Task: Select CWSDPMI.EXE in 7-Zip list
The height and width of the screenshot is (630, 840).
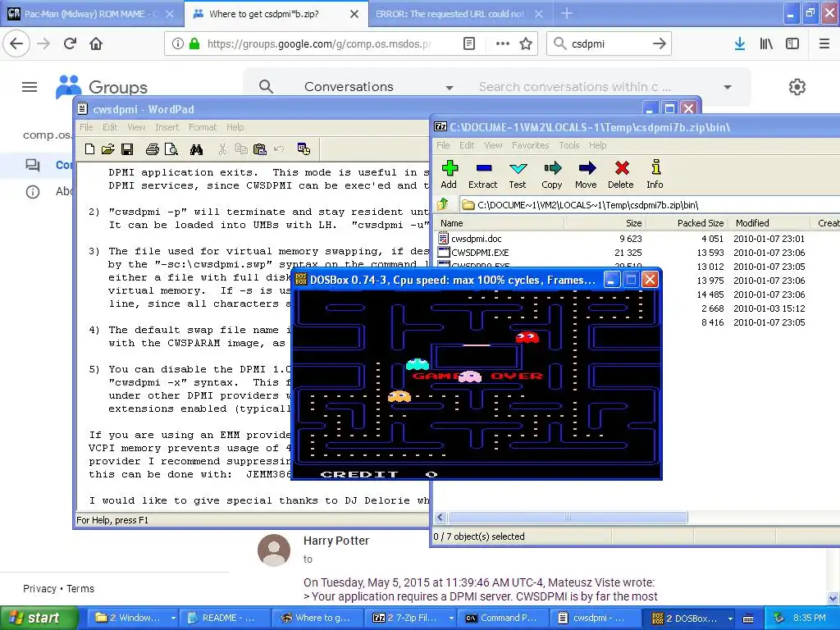Action: [479, 253]
